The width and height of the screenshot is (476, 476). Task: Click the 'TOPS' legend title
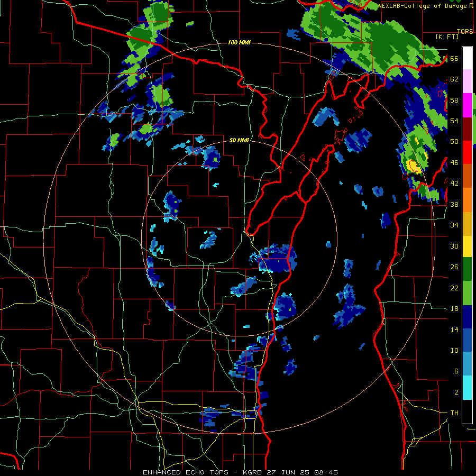(x=465, y=31)
